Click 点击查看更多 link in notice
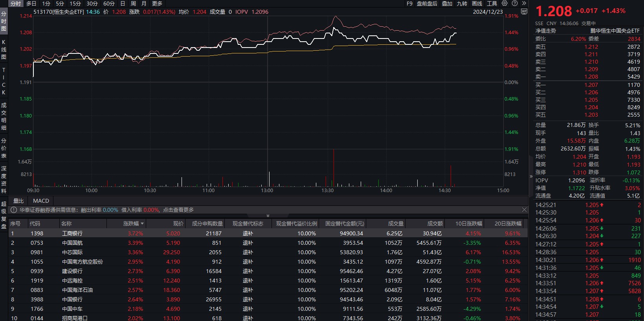This screenshot has height=321, width=644. tap(178, 210)
